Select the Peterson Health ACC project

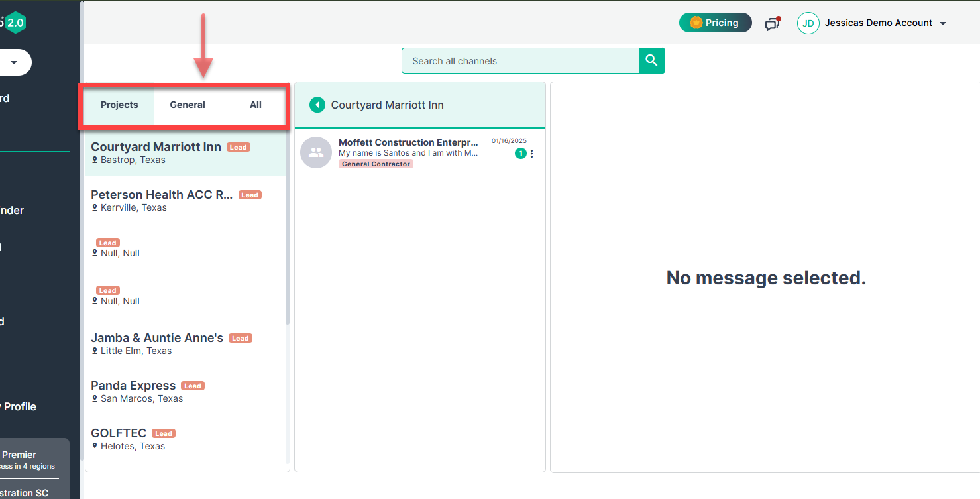(x=162, y=200)
